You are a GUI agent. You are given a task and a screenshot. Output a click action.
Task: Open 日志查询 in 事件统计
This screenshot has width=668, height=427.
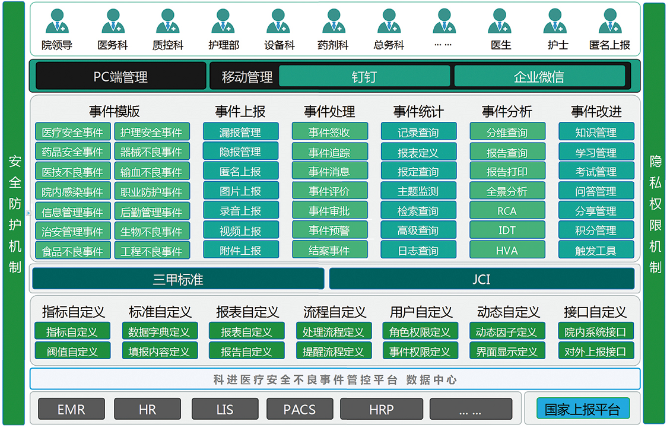[418, 250]
